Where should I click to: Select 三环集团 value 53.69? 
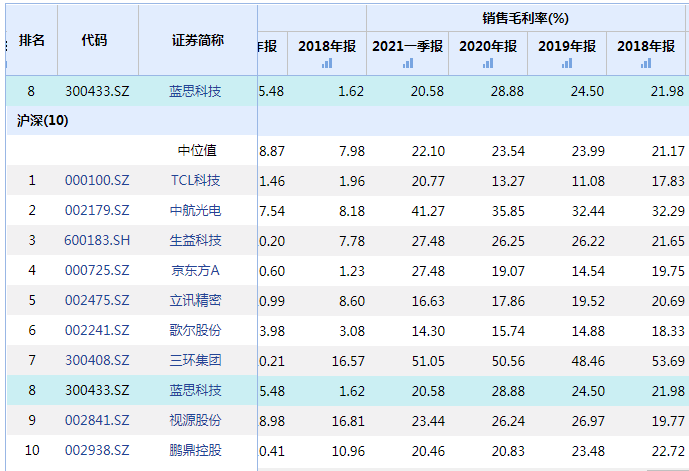(x=668, y=361)
